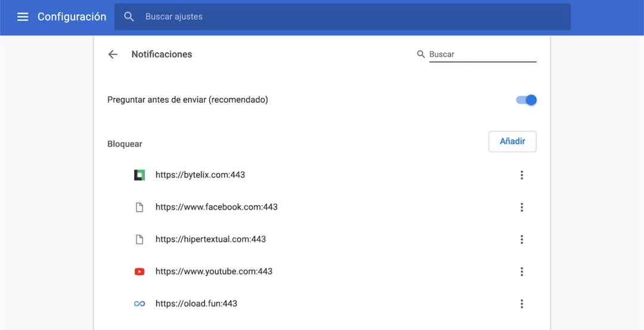Screen dimensions: 644x330
Task: Focus the Buscar ajustes search field
Action: 342,17
